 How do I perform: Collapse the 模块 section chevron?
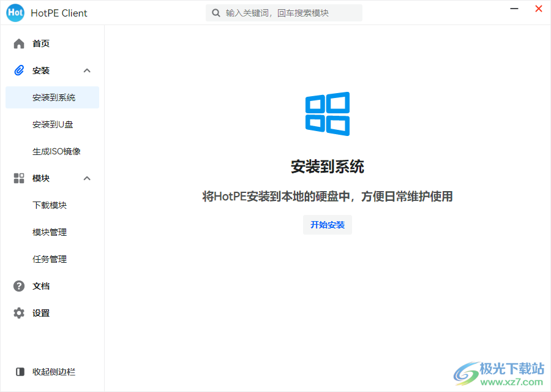pyautogui.click(x=87, y=178)
